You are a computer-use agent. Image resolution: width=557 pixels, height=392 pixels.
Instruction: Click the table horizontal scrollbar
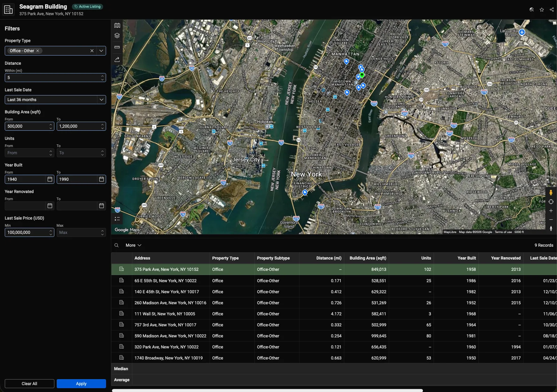coord(267,390)
